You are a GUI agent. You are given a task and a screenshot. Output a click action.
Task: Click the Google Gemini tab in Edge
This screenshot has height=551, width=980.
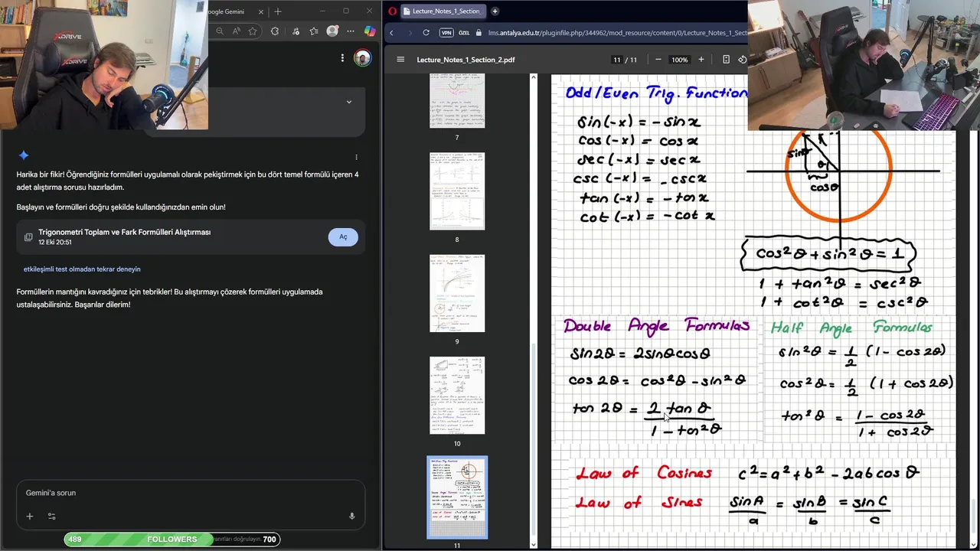click(x=233, y=11)
